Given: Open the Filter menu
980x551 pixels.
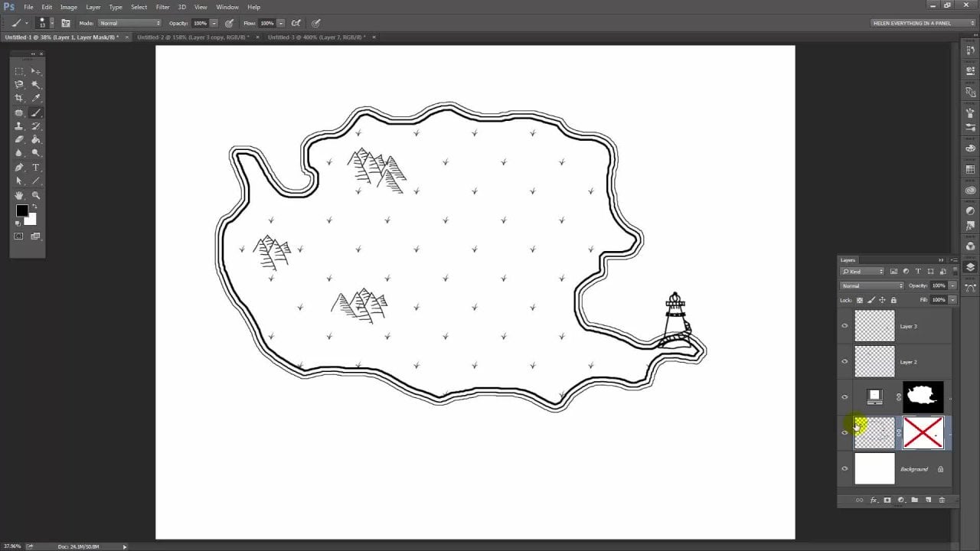Looking at the screenshot, I should (162, 7).
